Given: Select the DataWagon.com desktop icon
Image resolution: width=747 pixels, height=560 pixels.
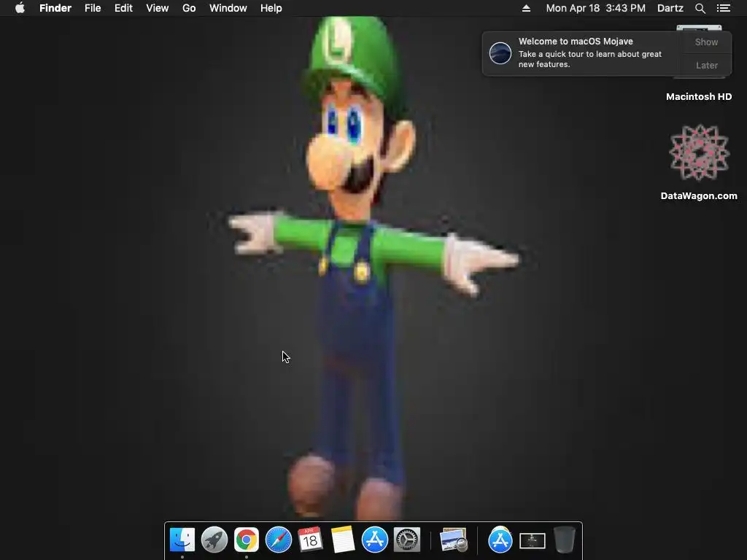Looking at the screenshot, I should click(x=699, y=163).
